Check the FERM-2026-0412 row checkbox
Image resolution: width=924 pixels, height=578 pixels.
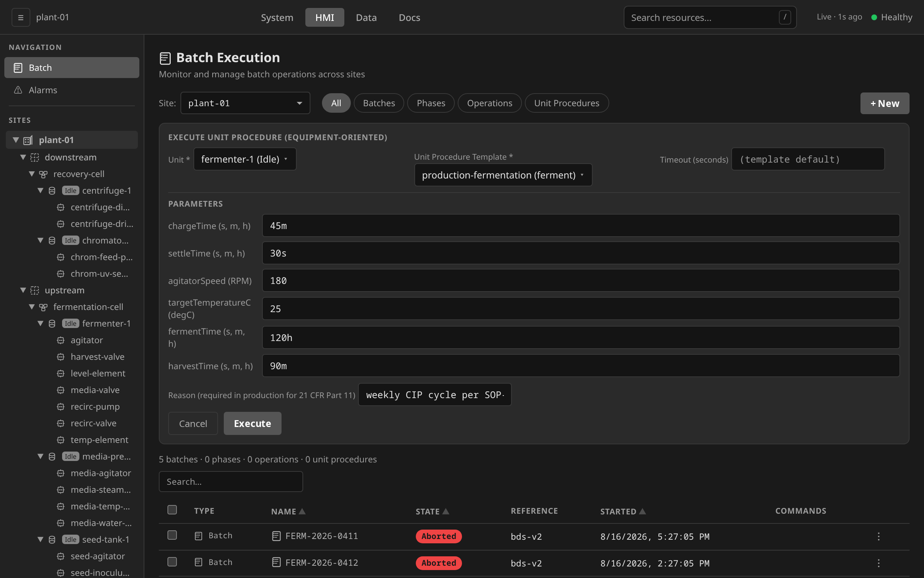click(172, 561)
